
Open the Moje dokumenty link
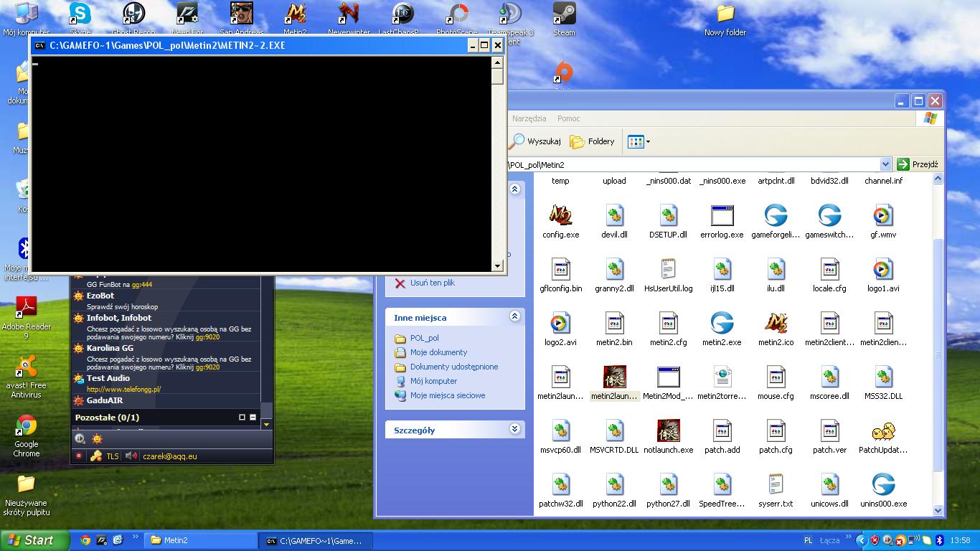(438, 352)
